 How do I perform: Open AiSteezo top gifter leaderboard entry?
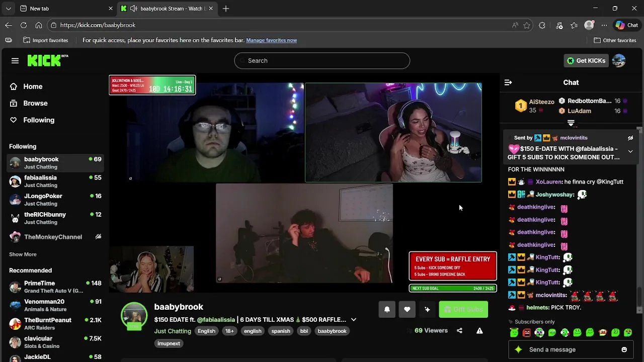pos(534,106)
